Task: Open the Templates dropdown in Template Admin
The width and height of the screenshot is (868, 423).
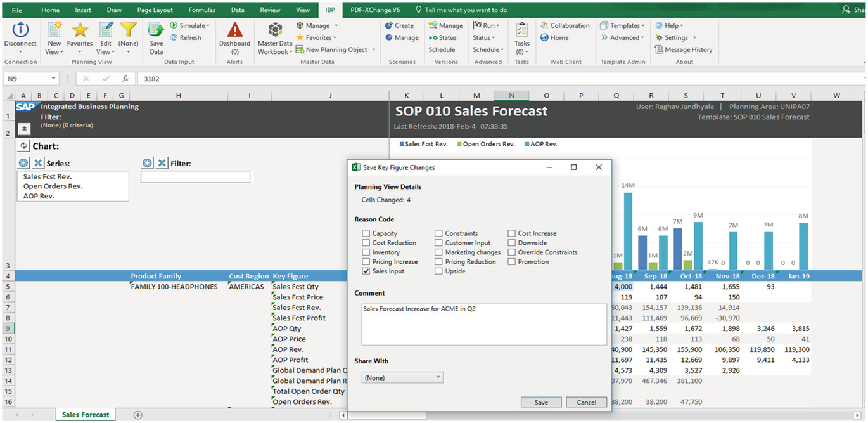Action: tap(622, 25)
